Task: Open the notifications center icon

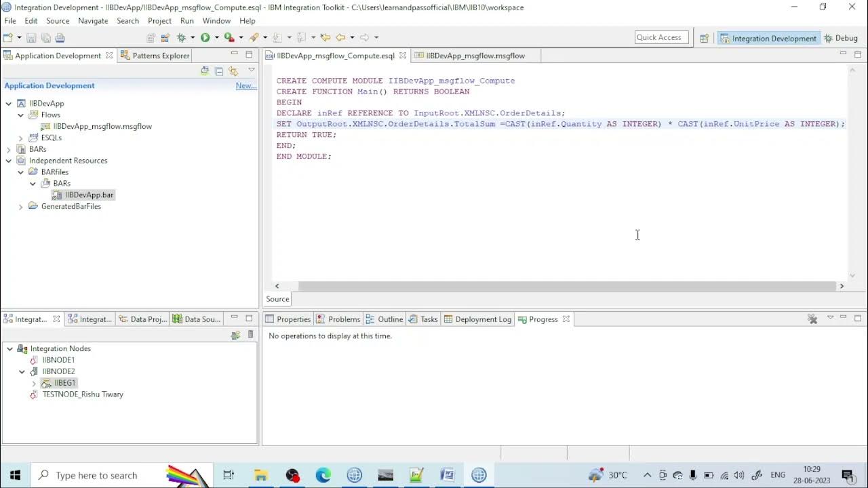Action: pyautogui.click(x=848, y=475)
